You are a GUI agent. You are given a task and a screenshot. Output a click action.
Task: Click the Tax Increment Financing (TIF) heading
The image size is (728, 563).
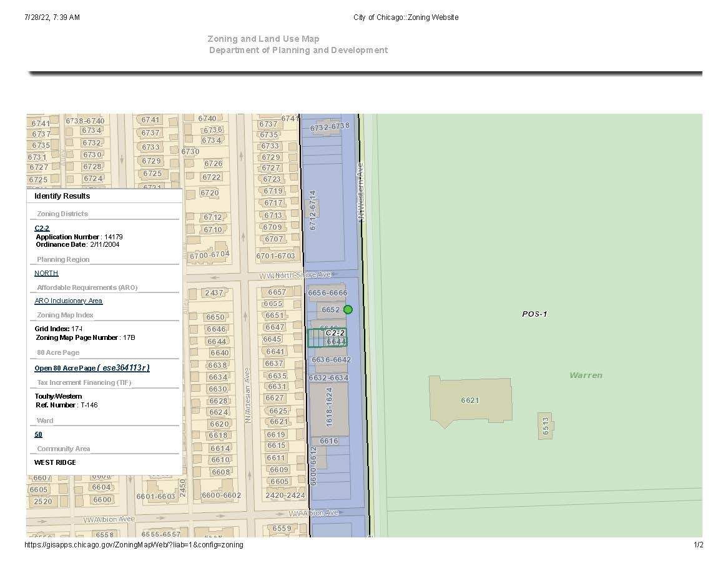pyautogui.click(x=84, y=382)
